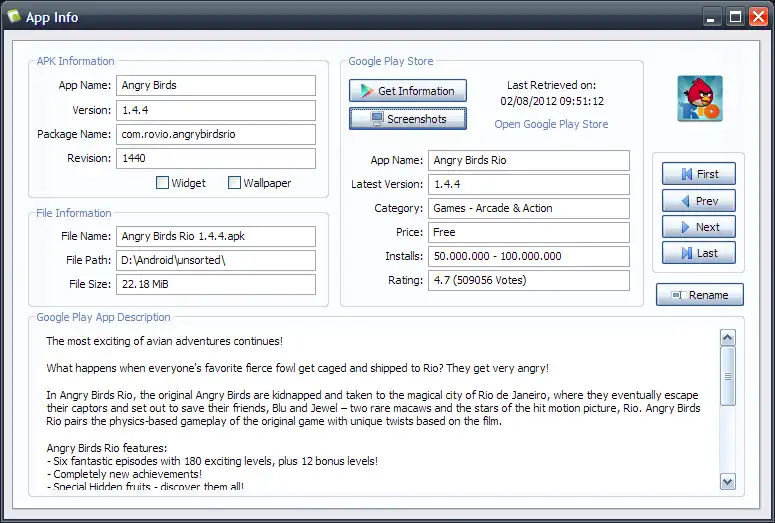775x523 pixels.
Task: Focus the Package Name field com.rovio.angrybirdsrio
Action: 216,134
